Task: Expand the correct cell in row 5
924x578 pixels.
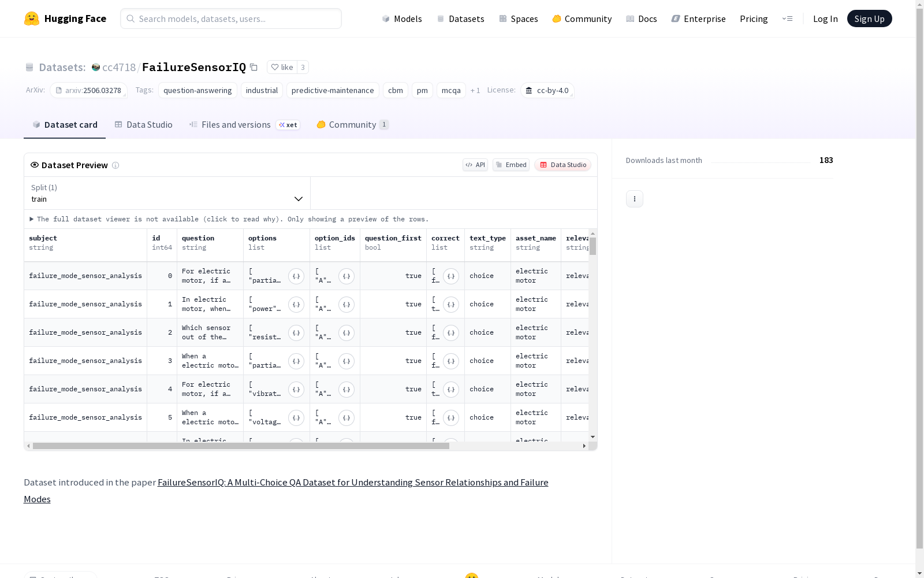Action: click(451, 418)
